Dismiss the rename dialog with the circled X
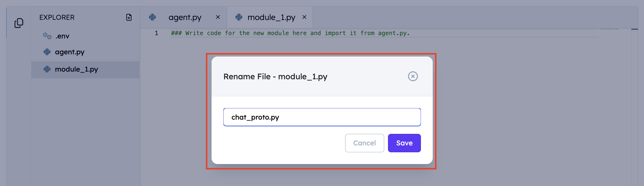This screenshot has height=186, width=644. [x=413, y=76]
